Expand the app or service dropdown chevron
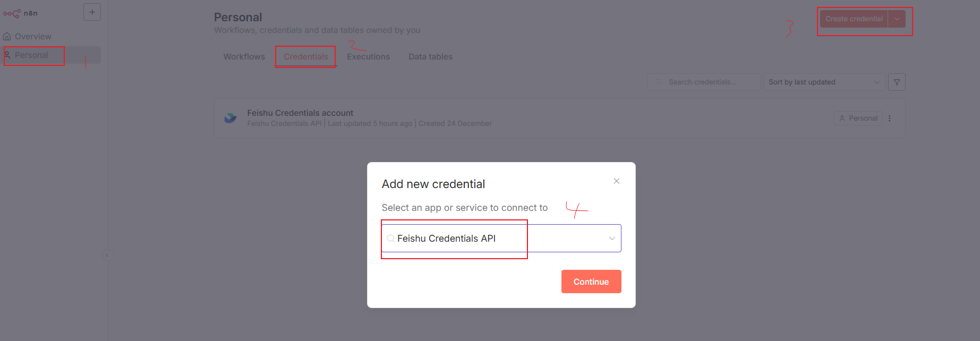Viewport: 980px width, 341px height. [612, 238]
